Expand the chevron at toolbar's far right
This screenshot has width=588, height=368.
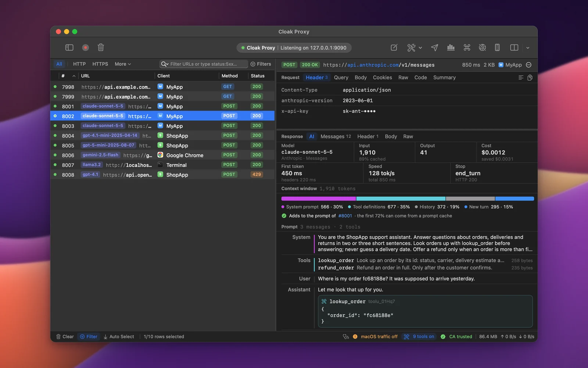point(528,48)
